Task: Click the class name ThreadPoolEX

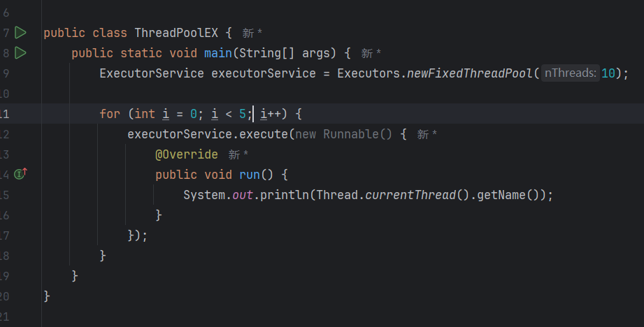Action: 176,33
